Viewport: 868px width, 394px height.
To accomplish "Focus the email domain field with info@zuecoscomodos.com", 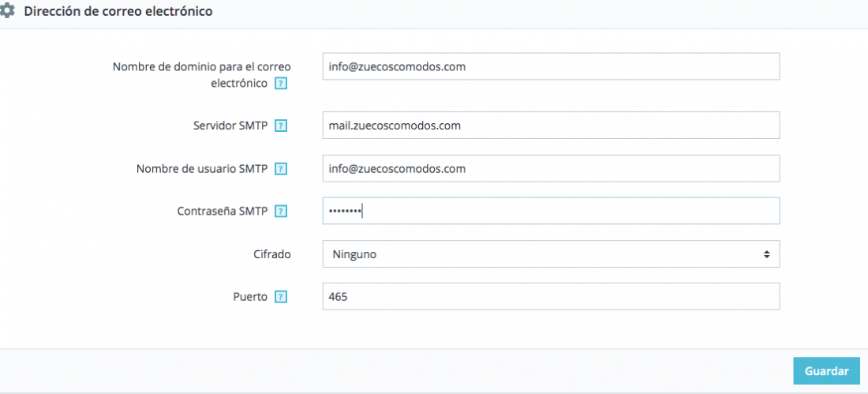I will coord(551,66).
